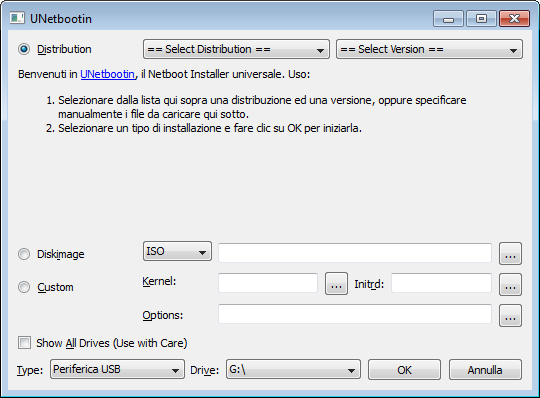The width and height of the screenshot is (540, 398).
Task: Open the ISO format dropdown
Action: [177, 251]
